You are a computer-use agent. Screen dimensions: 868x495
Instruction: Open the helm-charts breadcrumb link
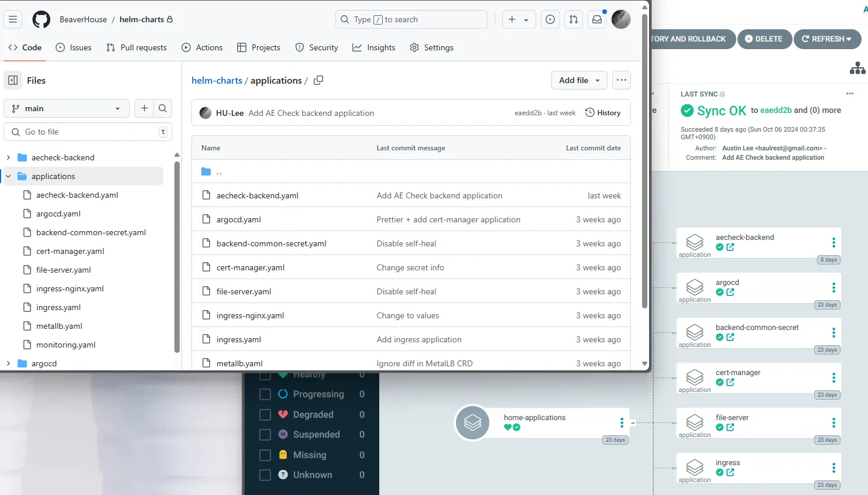pyautogui.click(x=217, y=80)
